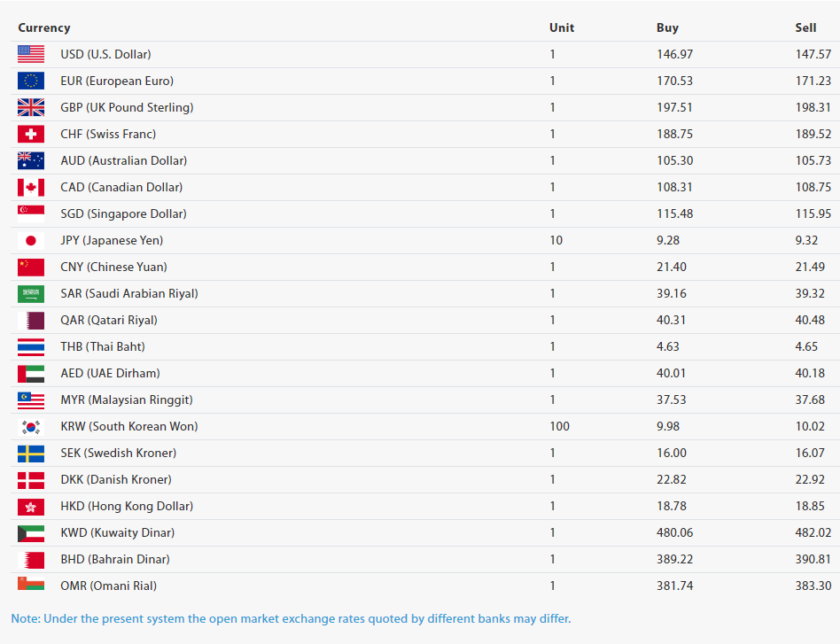Viewport: 840px width, 644px height.
Task: Click the USD buy rate 146.97
Action: [674, 54]
